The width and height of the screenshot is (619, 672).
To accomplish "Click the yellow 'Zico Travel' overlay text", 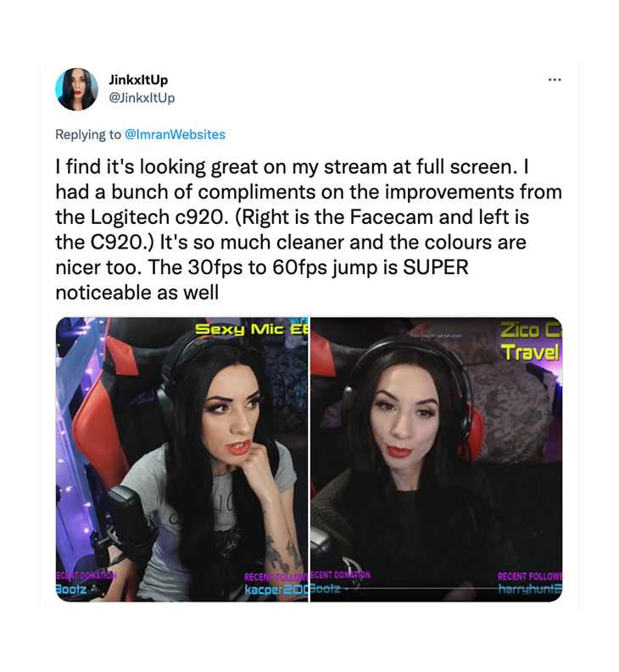I will [531, 341].
